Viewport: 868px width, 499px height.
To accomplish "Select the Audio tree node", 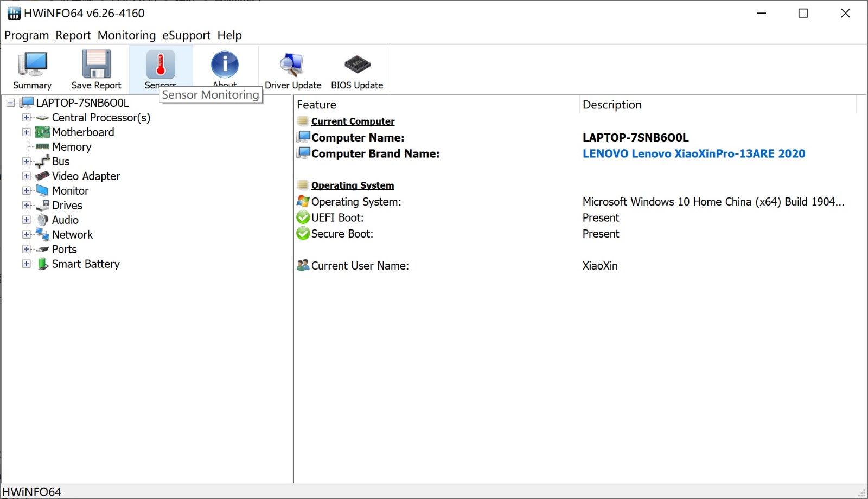I will point(65,220).
